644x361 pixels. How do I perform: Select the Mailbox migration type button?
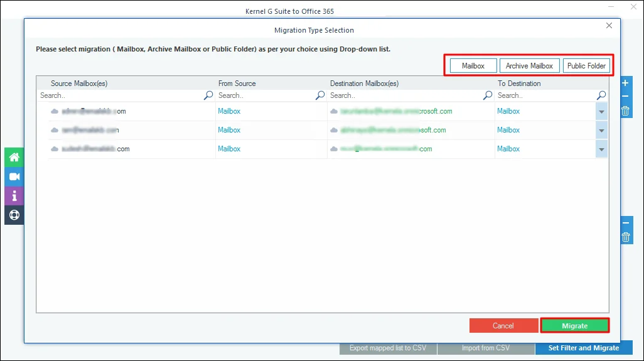point(473,66)
